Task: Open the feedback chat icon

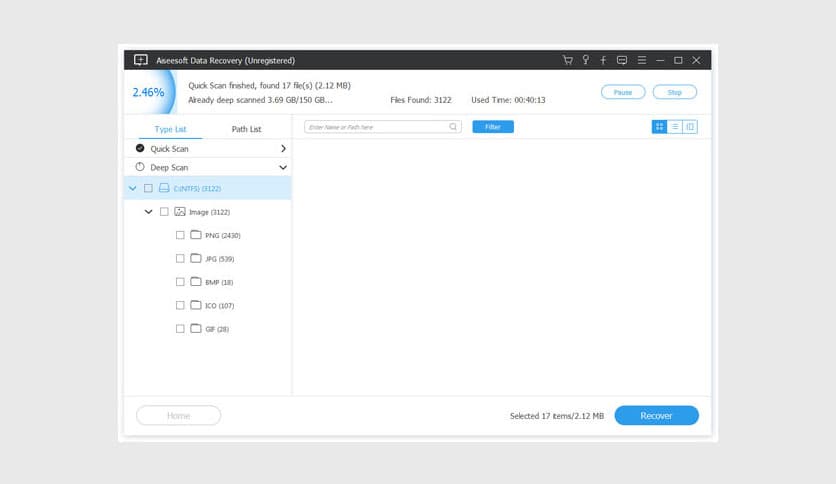Action: 622,60
